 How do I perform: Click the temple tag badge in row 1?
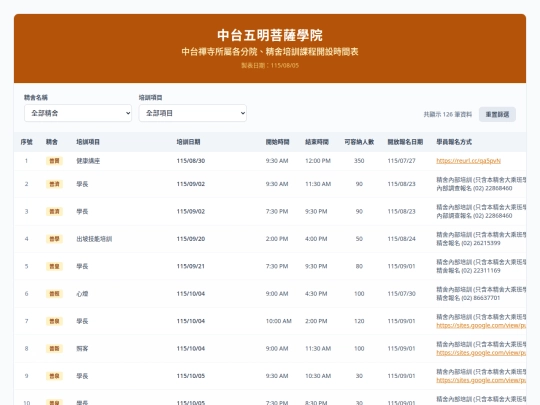click(54, 161)
